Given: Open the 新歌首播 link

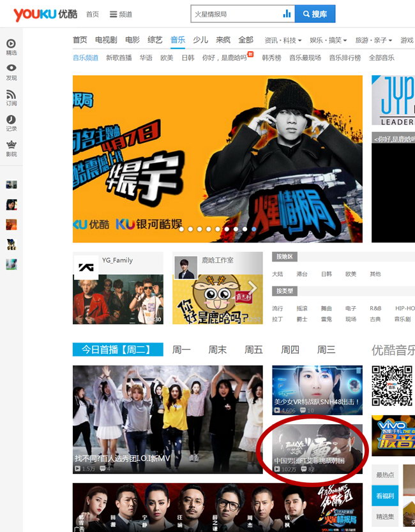Looking at the screenshot, I should pos(119,57).
